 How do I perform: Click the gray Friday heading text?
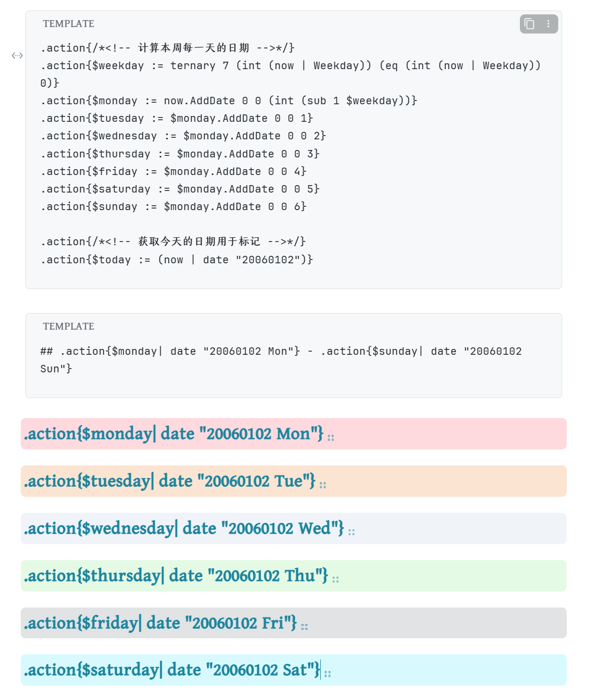pyautogui.click(x=160, y=623)
